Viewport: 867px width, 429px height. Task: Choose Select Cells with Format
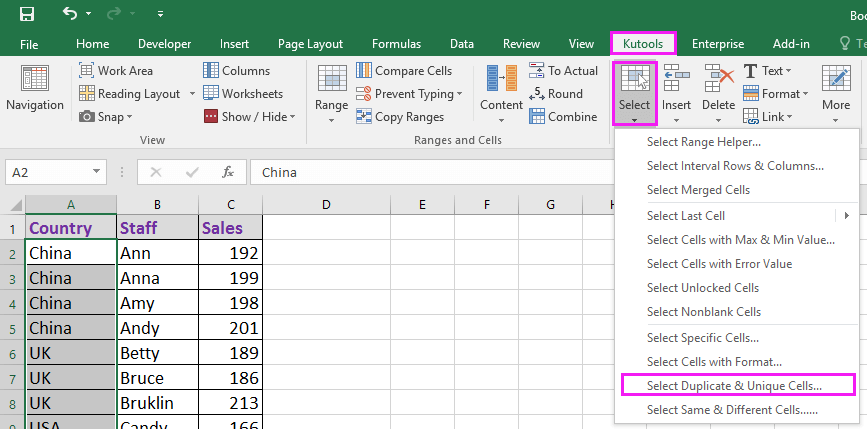(737, 362)
